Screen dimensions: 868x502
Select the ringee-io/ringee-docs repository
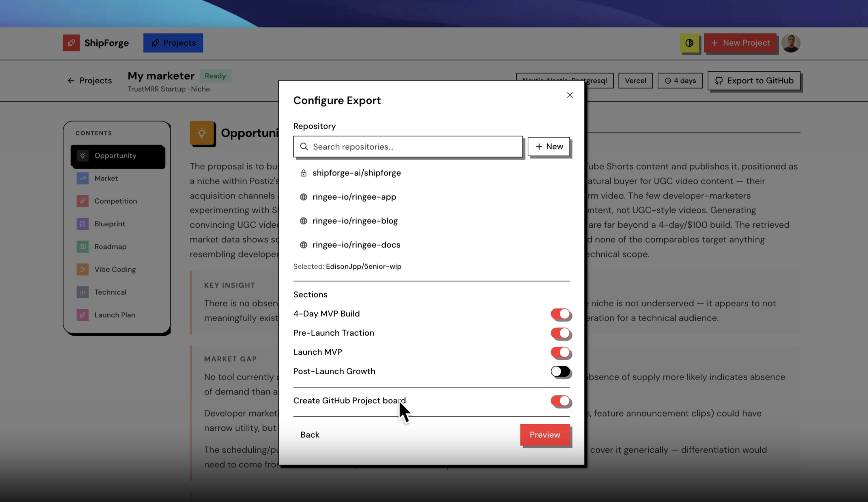point(356,245)
